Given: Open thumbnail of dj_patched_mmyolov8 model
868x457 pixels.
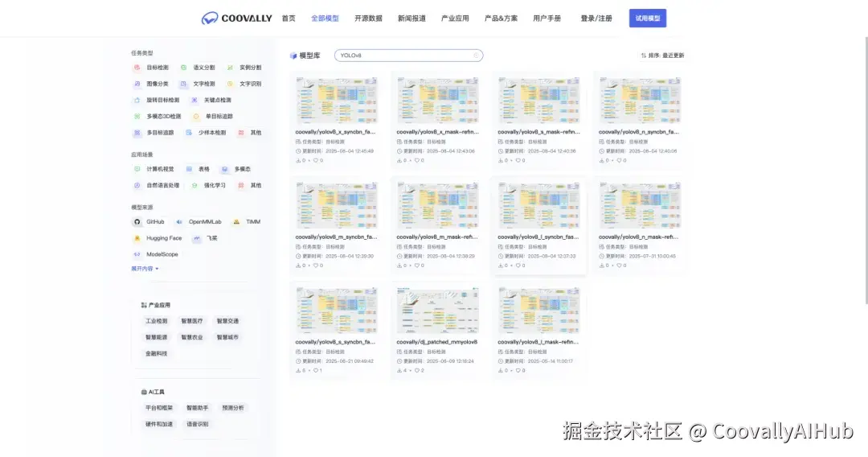Looking at the screenshot, I should click(438, 311).
